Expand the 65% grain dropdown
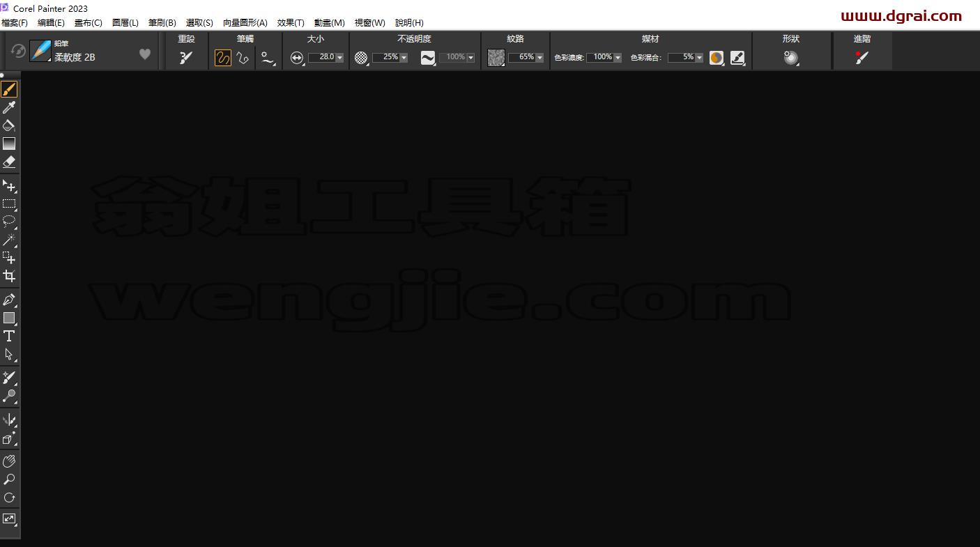Image resolution: width=980 pixels, height=547 pixels. (x=539, y=58)
